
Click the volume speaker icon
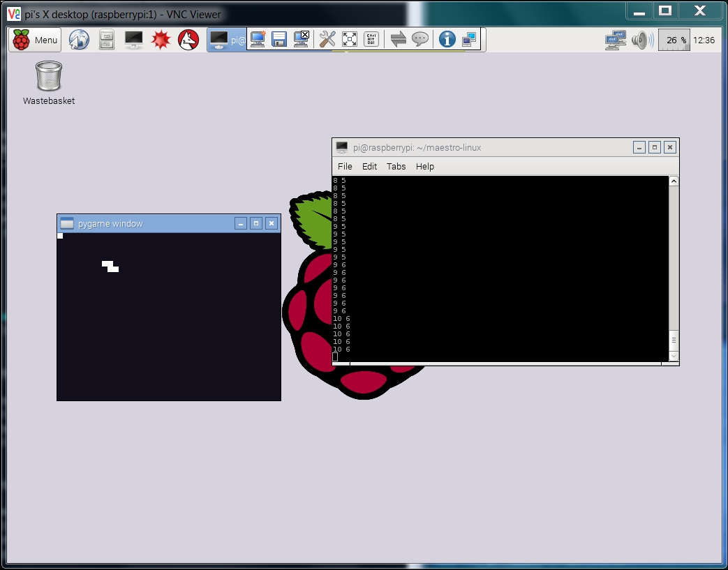[643, 40]
